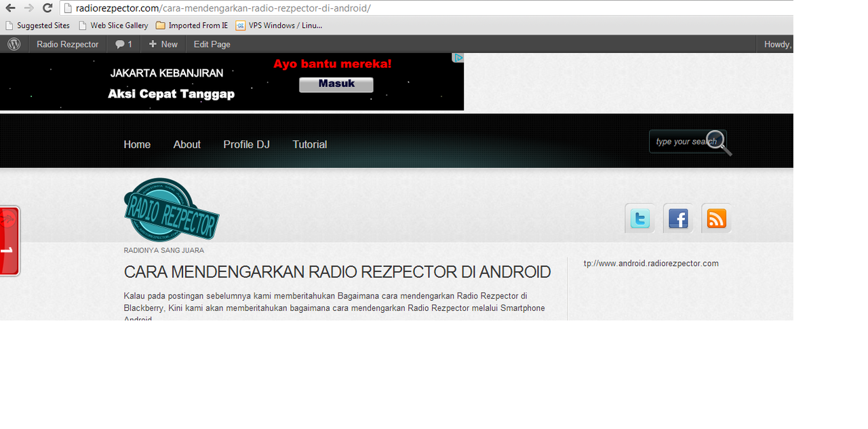
Task: Open the Web Slice Gallery bookmark
Action: (113, 26)
